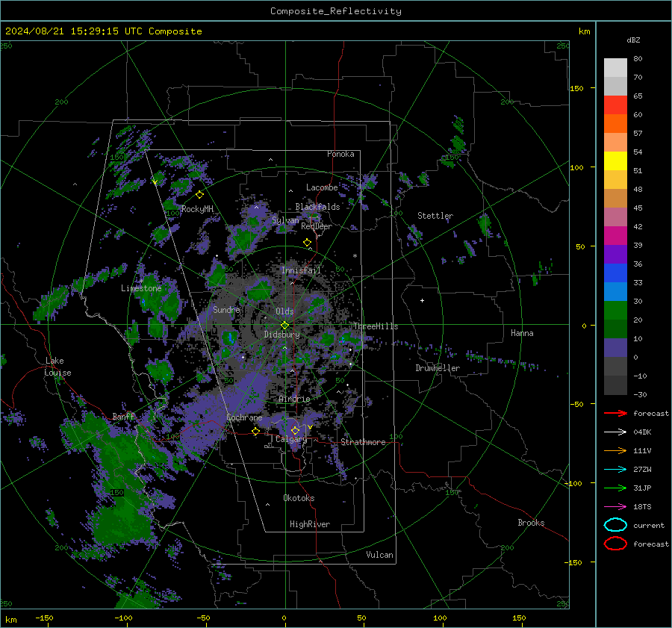This screenshot has height=628, width=672.
Task: Click the yellow diamond marker below Cochrane
Action: [x=255, y=432]
